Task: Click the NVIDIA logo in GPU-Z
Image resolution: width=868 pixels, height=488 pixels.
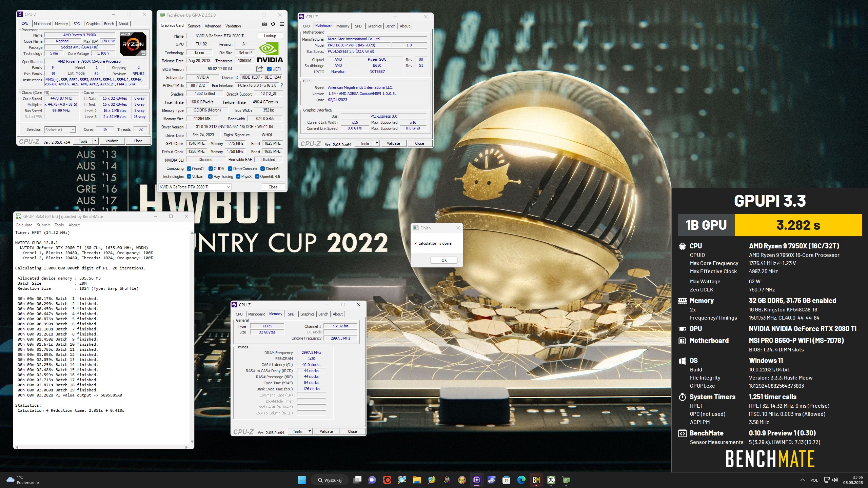Action: [270, 53]
